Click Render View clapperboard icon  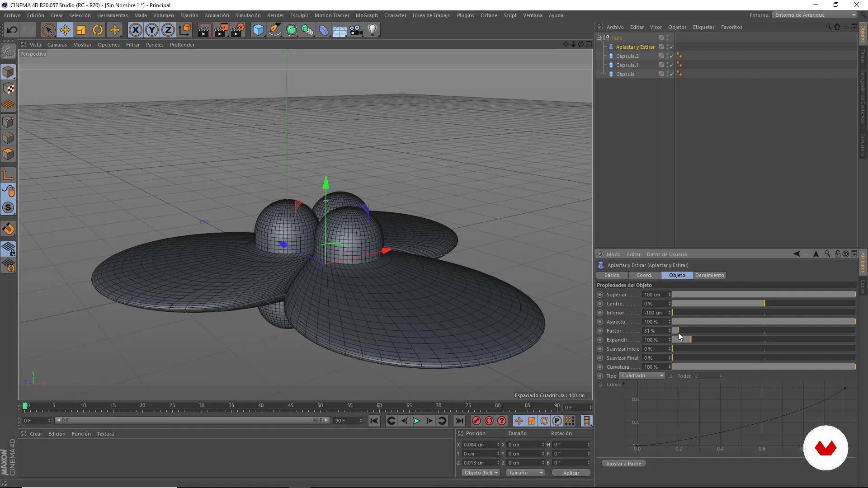tap(204, 30)
